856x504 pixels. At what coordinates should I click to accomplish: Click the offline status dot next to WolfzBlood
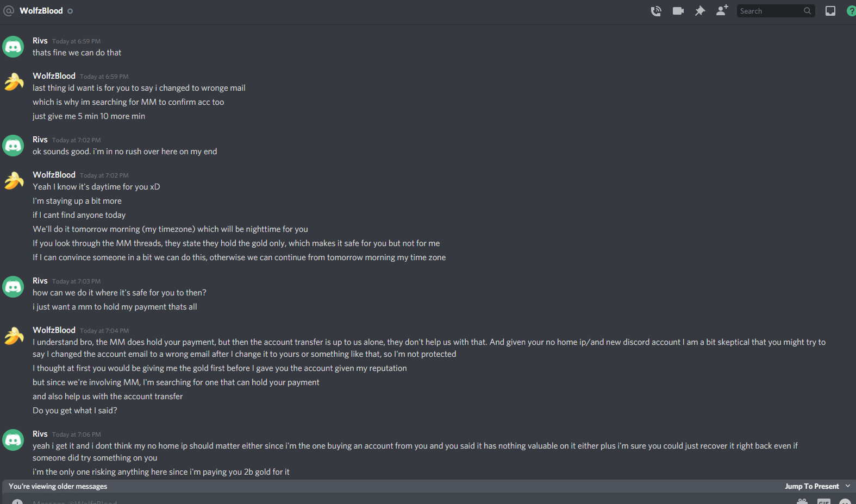(x=70, y=11)
